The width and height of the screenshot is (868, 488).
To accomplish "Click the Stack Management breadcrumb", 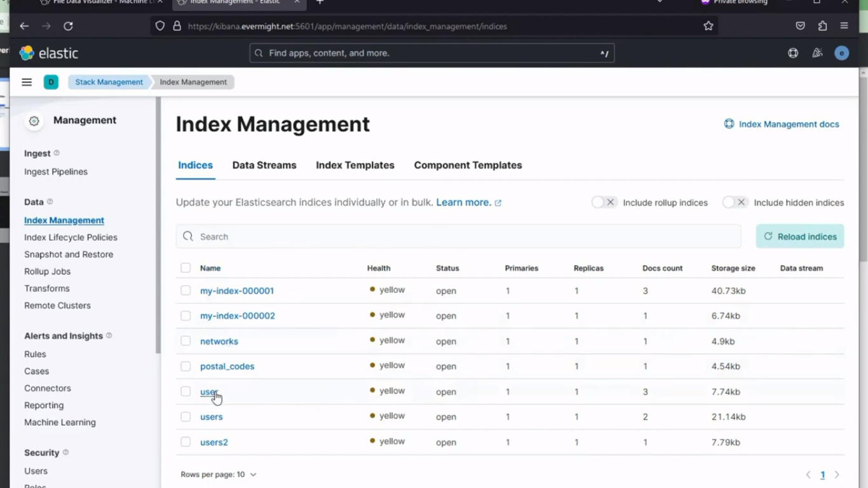I will click(109, 82).
